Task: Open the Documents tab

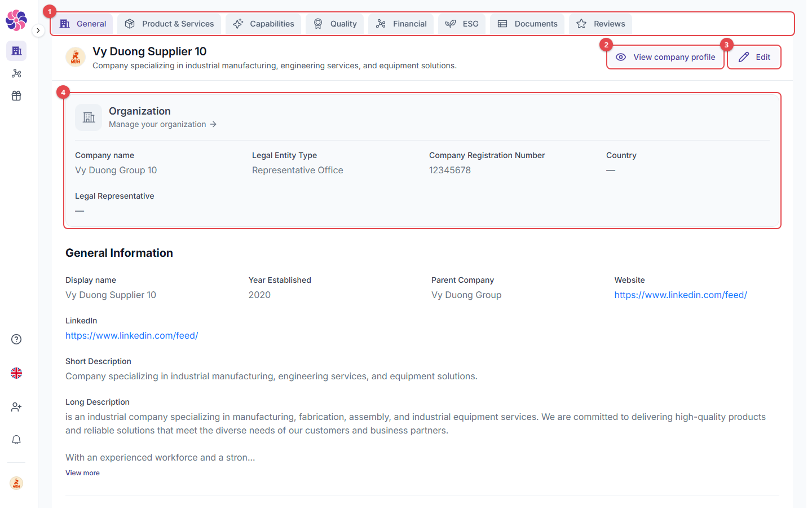Action: [527, 24]
